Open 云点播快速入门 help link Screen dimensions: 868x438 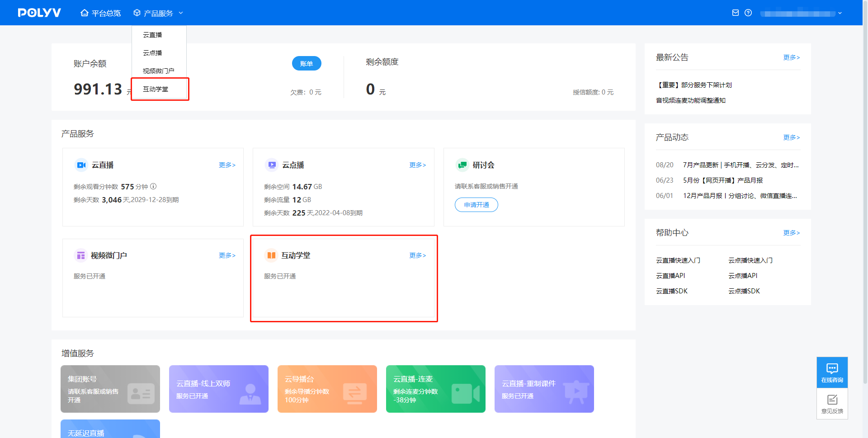750,260
